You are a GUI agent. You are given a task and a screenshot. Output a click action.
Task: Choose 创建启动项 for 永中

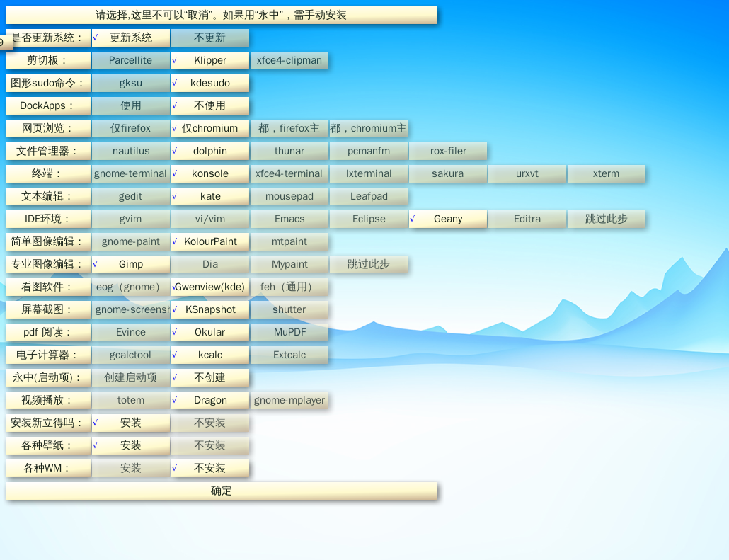131,377
